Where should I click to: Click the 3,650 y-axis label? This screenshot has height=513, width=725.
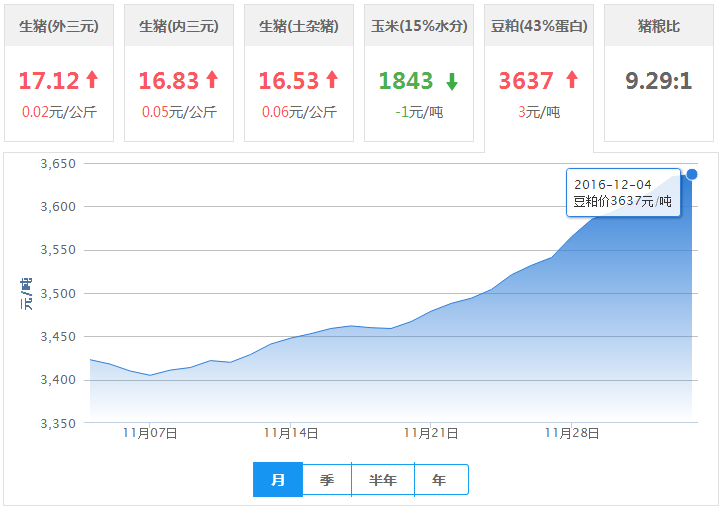tap(58, 164)
